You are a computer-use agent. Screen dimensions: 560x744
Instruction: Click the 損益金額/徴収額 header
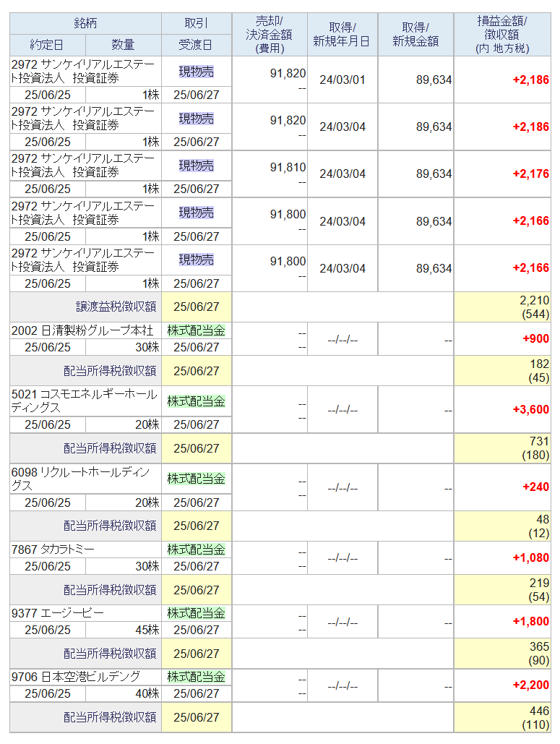[502, 34]
